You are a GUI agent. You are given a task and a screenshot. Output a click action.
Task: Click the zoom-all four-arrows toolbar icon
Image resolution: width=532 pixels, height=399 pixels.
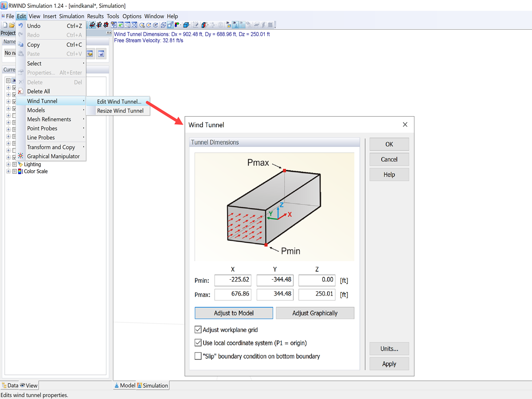pyautogui.click(x=134, y=25)
